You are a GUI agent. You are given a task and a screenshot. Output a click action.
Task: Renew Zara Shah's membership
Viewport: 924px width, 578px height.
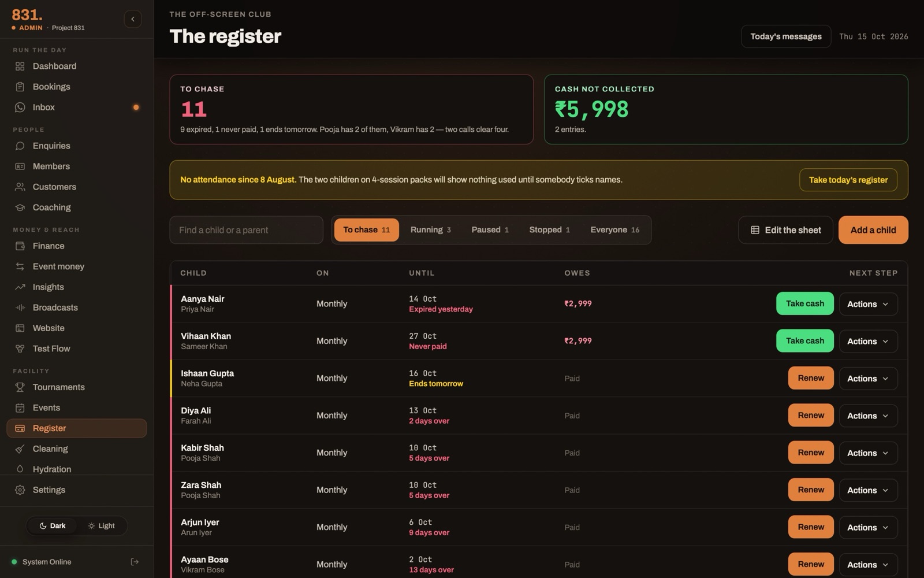coord(811,490)
